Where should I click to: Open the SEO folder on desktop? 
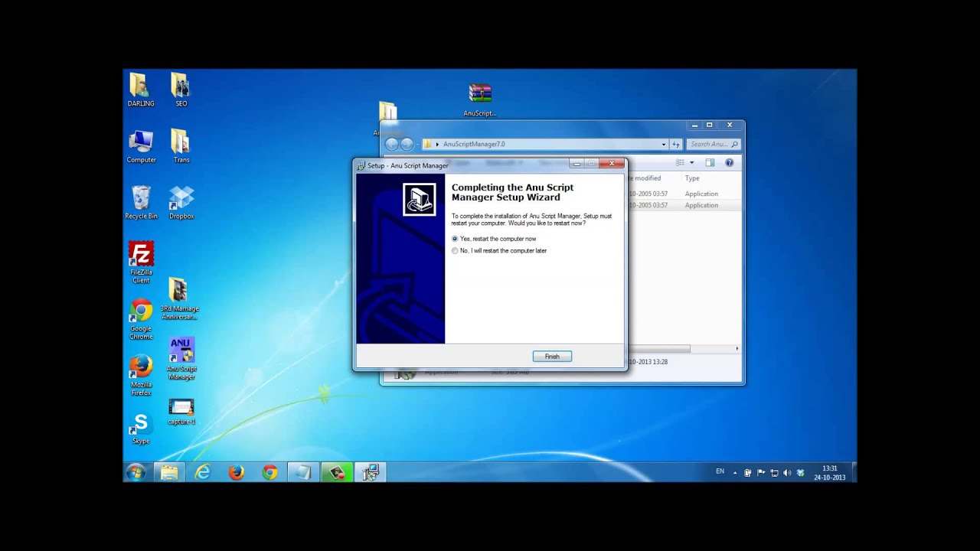point(181,90)
